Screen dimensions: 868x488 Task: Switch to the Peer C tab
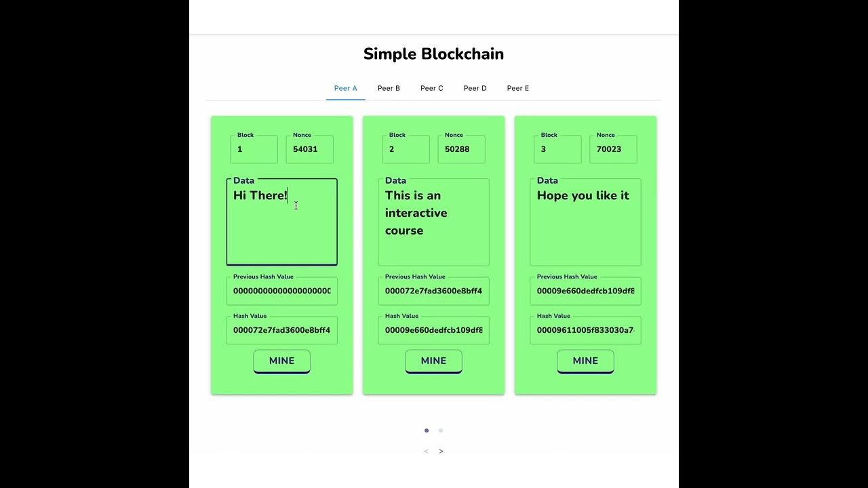(431, 88)
